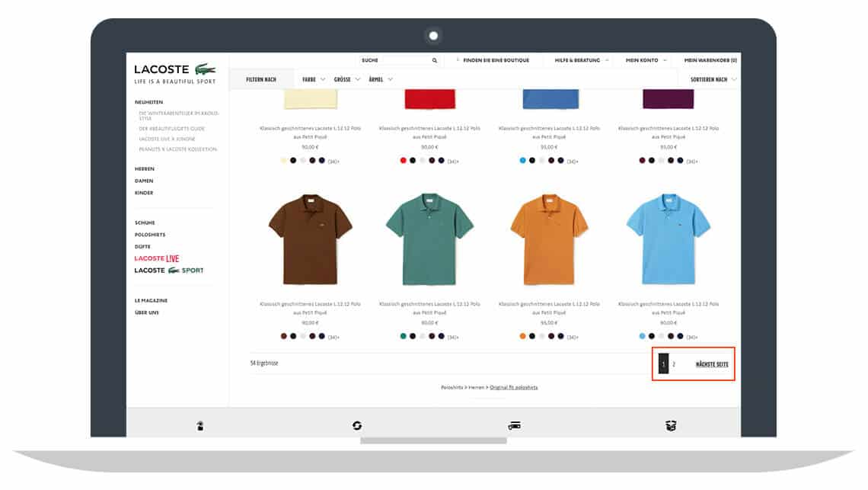This screenshot has width=868, height=490.
Task: Select the red swatch under the red polo
Action: pyautogui.click(x=403, y=161)
